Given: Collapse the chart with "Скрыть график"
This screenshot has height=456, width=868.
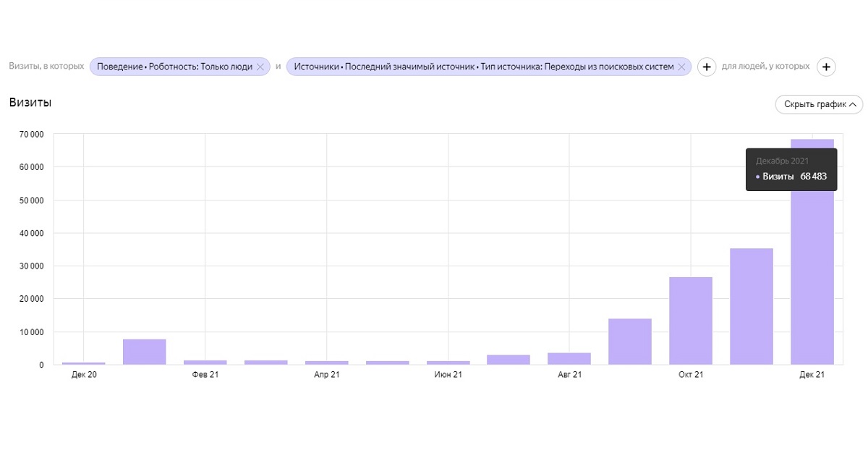Looking at the screenshot, I should click(x=819, y=104).
